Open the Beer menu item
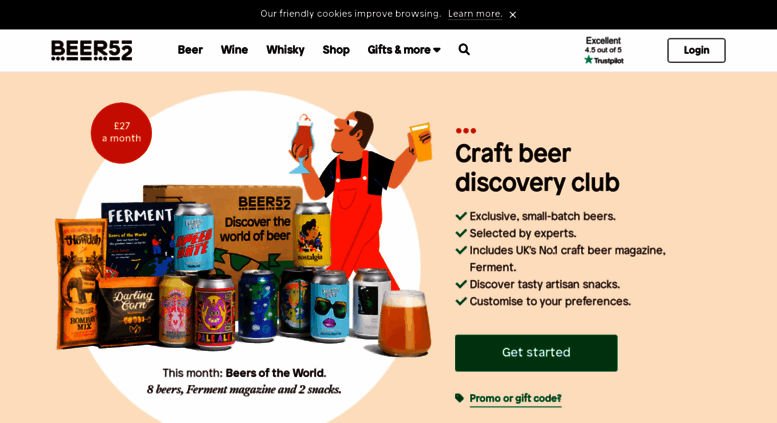 [190, 50]
